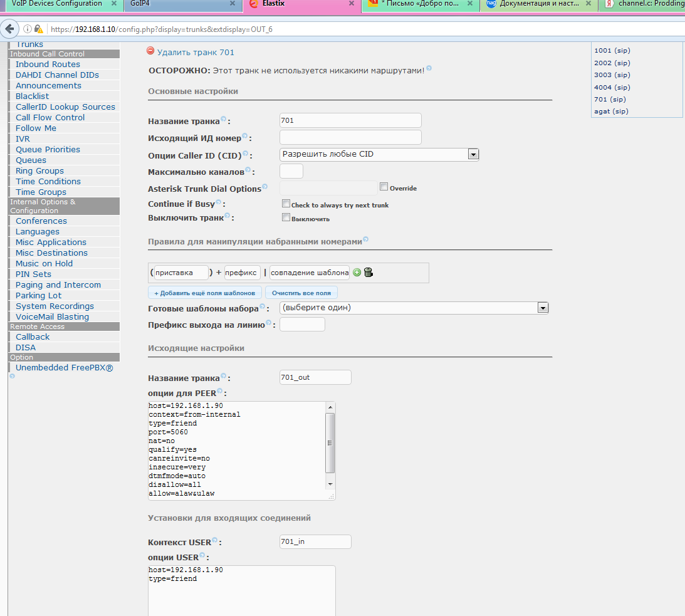Click trash can icon in dial pattern row

point(369,273)
